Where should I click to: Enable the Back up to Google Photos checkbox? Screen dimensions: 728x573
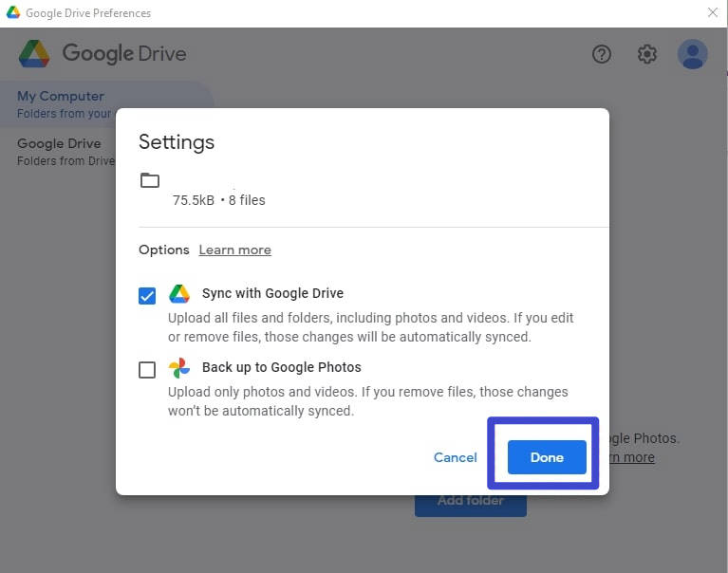point(147,370)
